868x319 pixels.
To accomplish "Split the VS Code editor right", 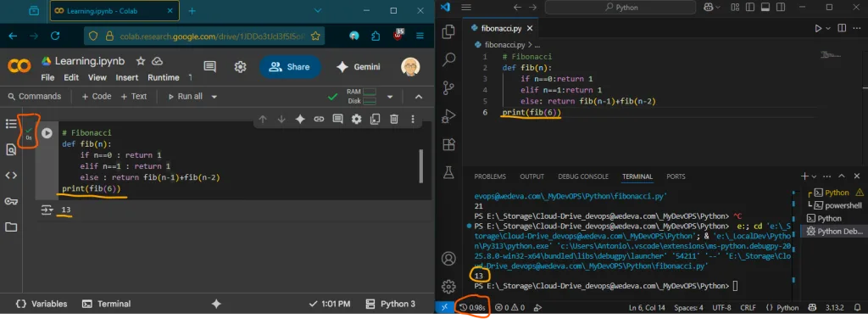I will point(842,28).
